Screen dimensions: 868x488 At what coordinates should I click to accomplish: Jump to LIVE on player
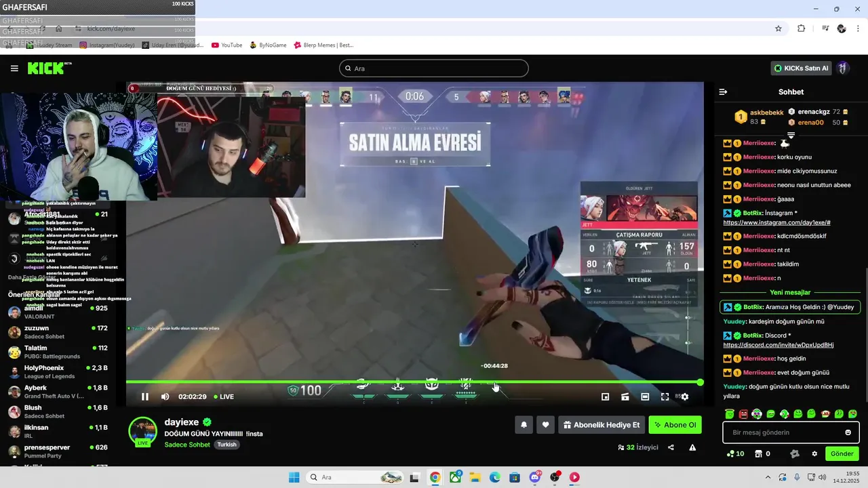[224, 396]
